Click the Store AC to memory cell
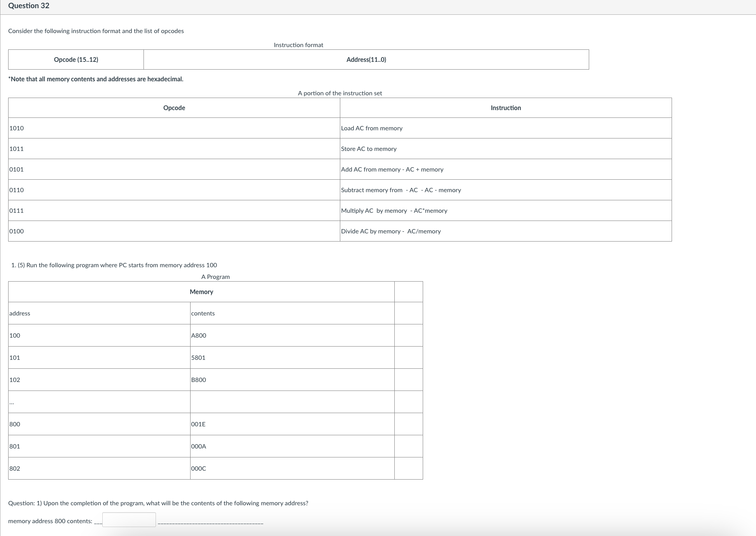The height and width of the screenshot is (536, 756). pos(369,149)
